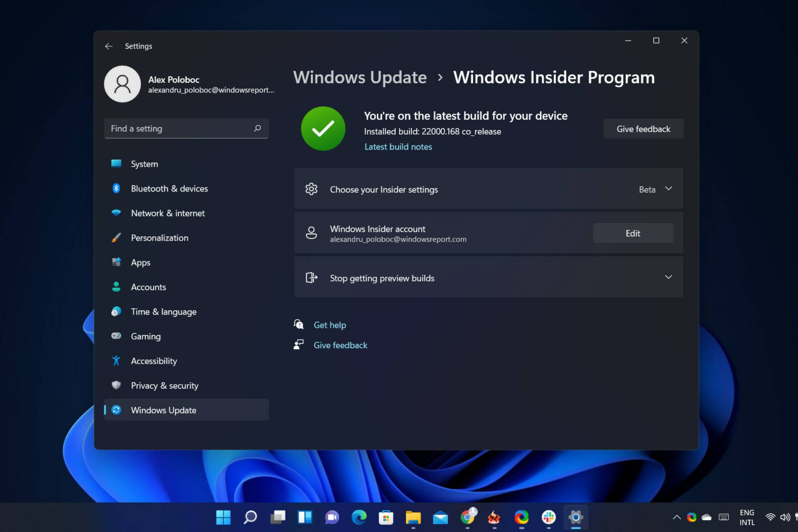The width and height of the screenshot is (798, 532).
Task: Select Windows Insider account Edit button
Action: coord(632,233)
